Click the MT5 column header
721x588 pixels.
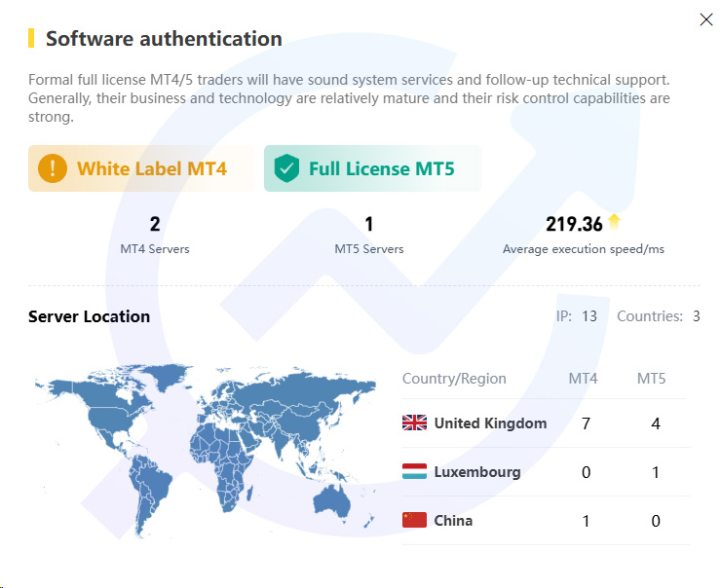click(x=651, y=379)
